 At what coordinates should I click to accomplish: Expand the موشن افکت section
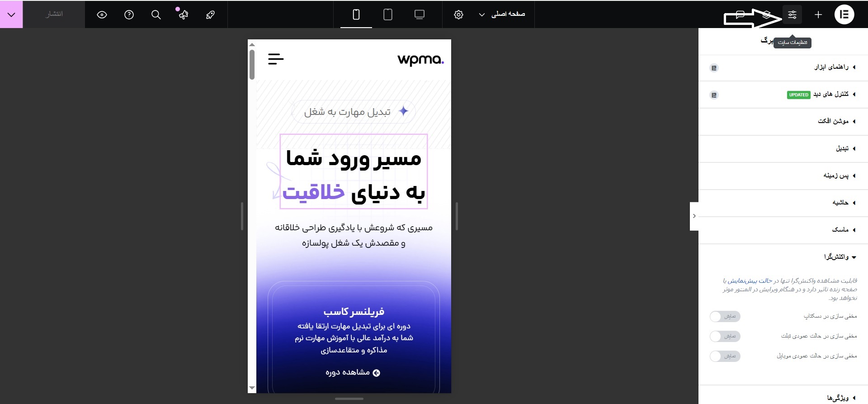(x=783, y=122)
